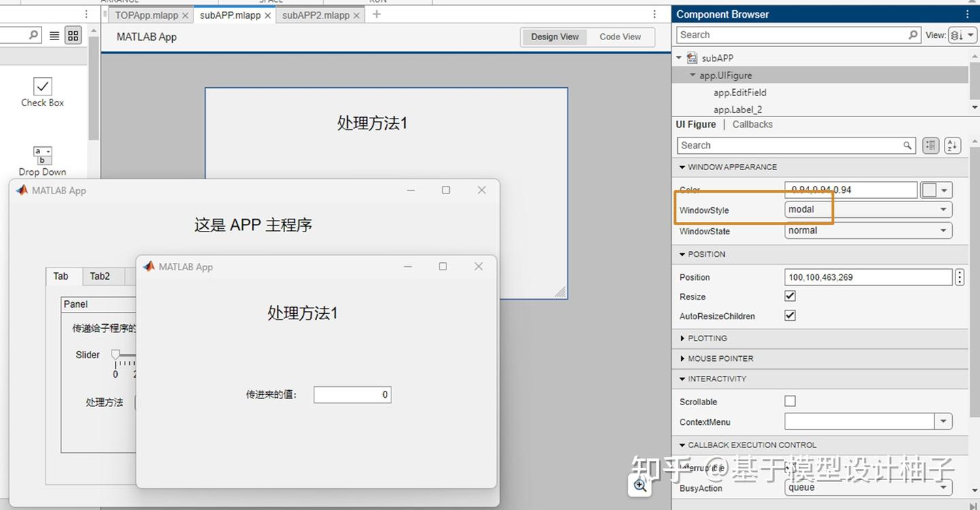Click the group-by-category icon in the inspector
This screenshot has width=980, height=510.
click(x=930, y=145)
